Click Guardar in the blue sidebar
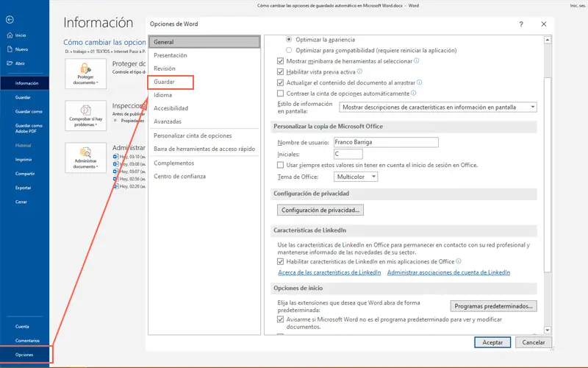588x368 pixels. point(24,97)
